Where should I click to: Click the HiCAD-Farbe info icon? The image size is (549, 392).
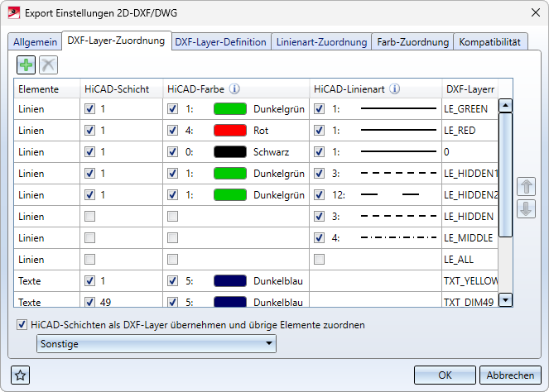pyautogui.click(x=234, y=89)
